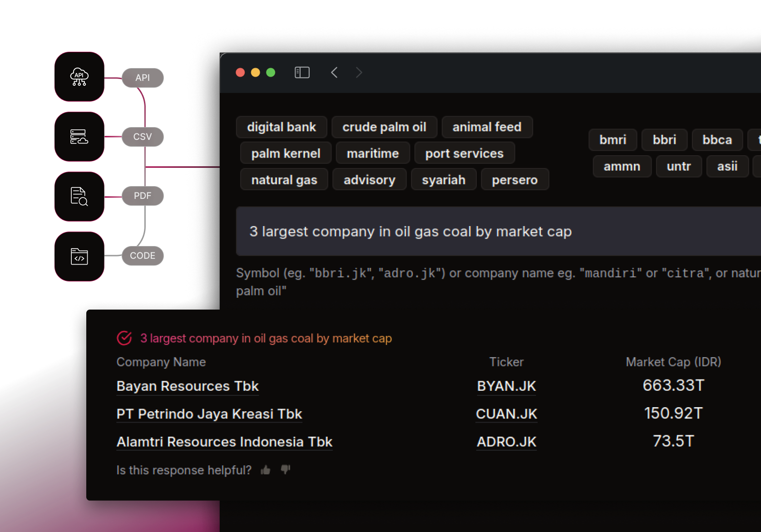Select the CSV data source icon
This screenshot has width=761, height=532.
tap(79, 137)
